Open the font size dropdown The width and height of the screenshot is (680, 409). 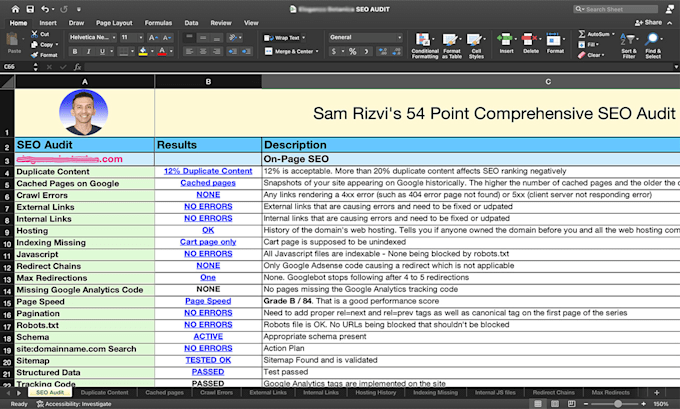(x=141, y=38)
